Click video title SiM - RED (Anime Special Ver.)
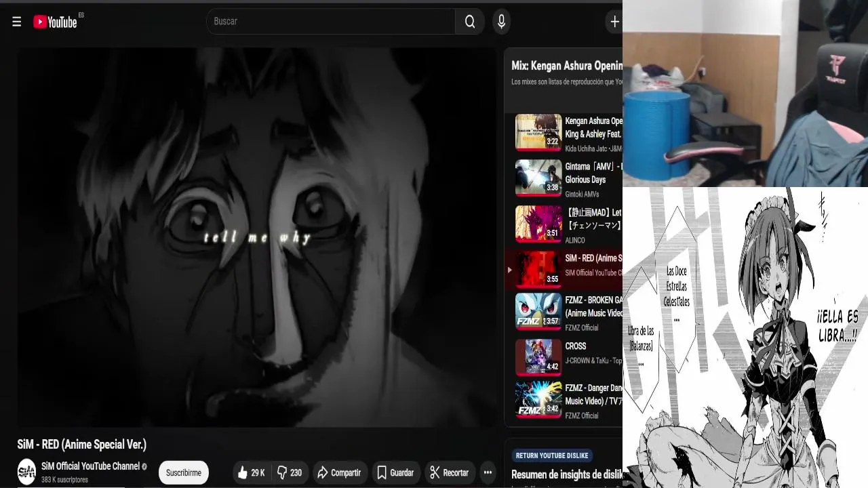Image resolution: width=868 pixels, height=488 pixels. coord(82,445)
